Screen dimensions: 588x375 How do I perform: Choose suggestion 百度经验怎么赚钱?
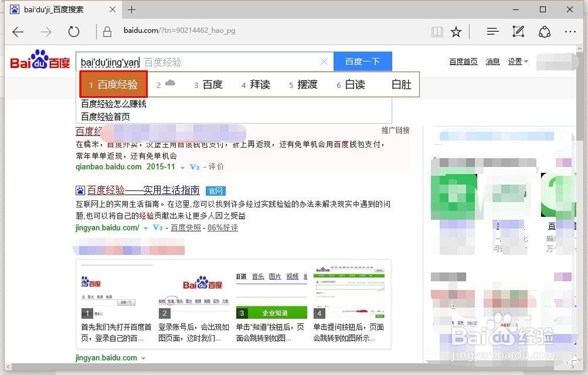tap(113, 104)
